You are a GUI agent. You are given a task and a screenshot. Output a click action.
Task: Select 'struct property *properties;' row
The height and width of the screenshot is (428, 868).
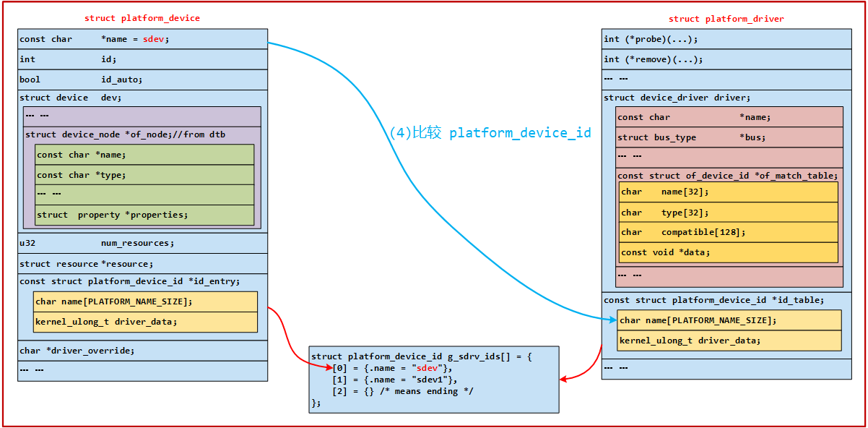click(x=144, y=215)
